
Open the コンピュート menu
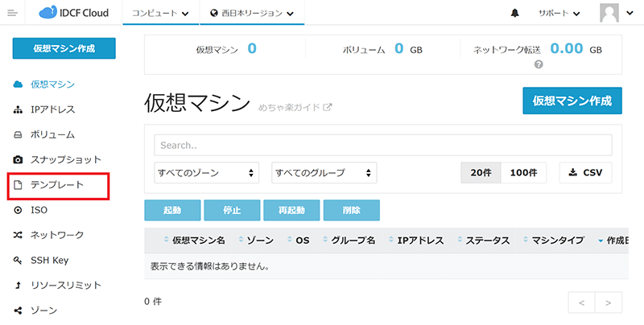[x=160, y=13]
